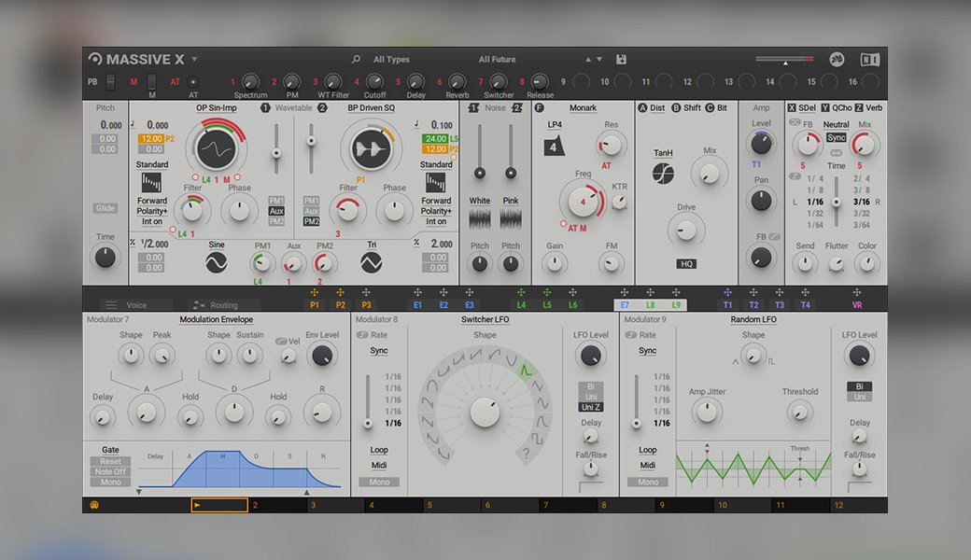Enable the HQ toggle under Drive
Image resolution: width=971 pixels, height=560 pixels.
[686, 264]
